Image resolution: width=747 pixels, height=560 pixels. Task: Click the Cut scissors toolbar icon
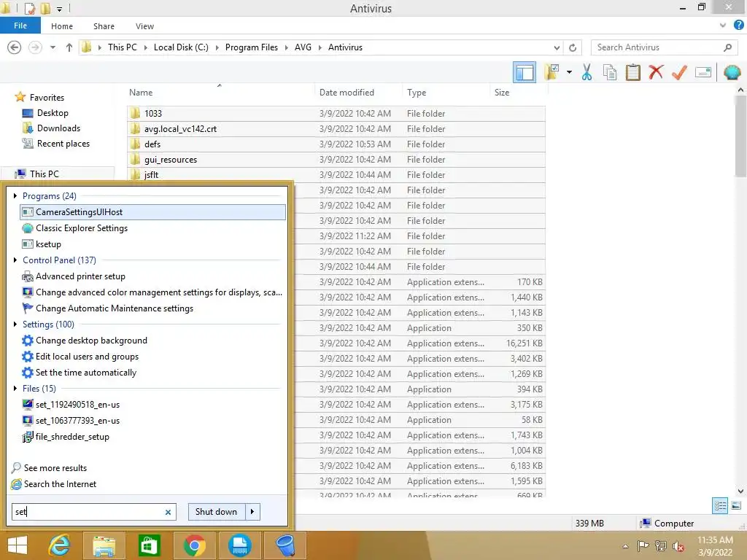[587, 73]
